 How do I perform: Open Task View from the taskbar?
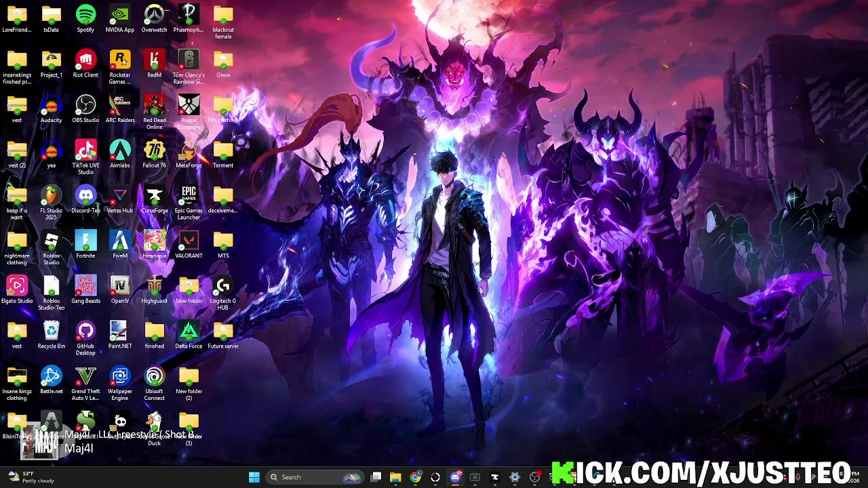point(376,477)
